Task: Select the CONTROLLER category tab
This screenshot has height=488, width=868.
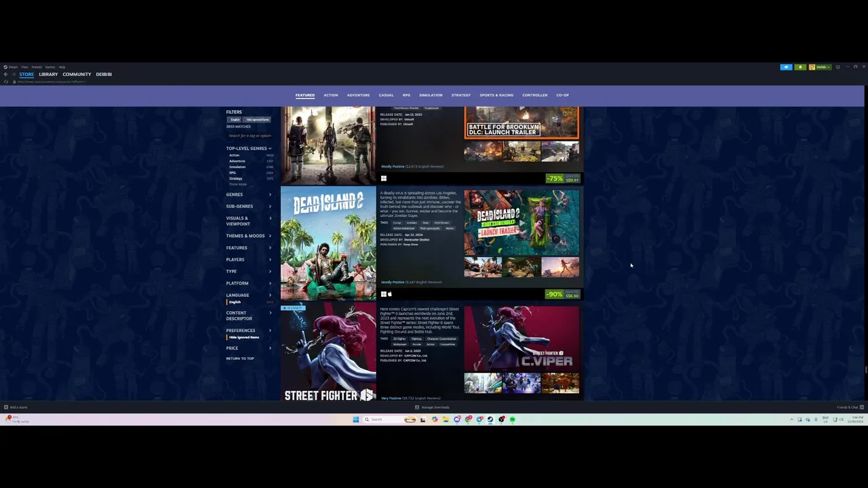Action: click(x=535, y=96)
